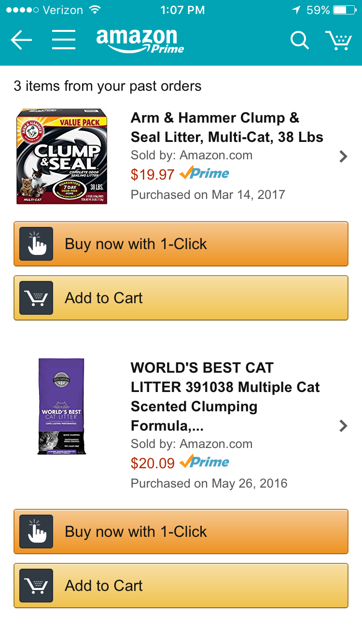Tap 1-Click hand icon for Arm & Hammer
Screen dimensions: 362x644
click(x=36, y=244)
